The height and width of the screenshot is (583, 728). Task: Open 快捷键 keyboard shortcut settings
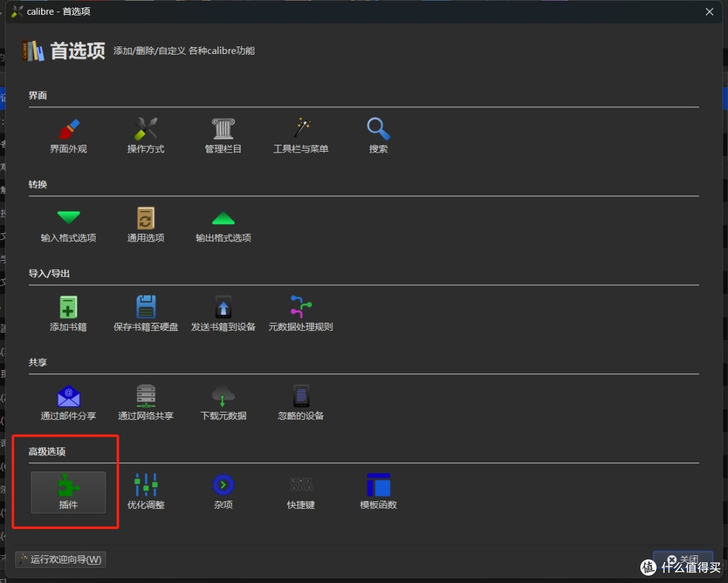tap(301, 492)
